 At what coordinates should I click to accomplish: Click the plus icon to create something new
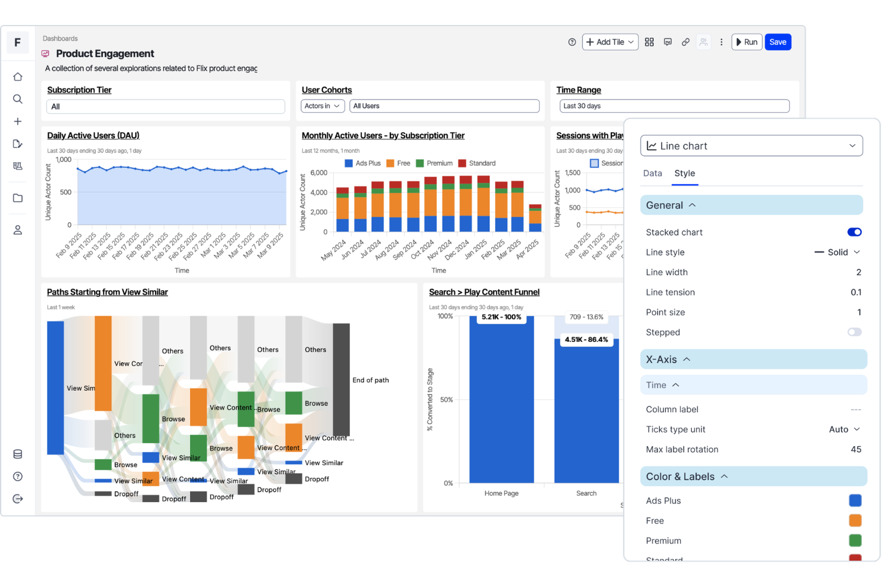click(18, 121)
